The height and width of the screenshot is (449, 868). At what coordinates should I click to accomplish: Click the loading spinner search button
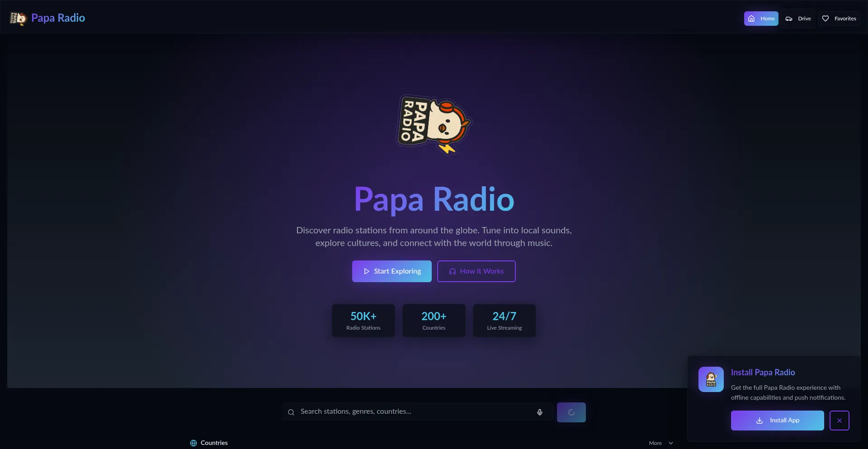(571, 412)
